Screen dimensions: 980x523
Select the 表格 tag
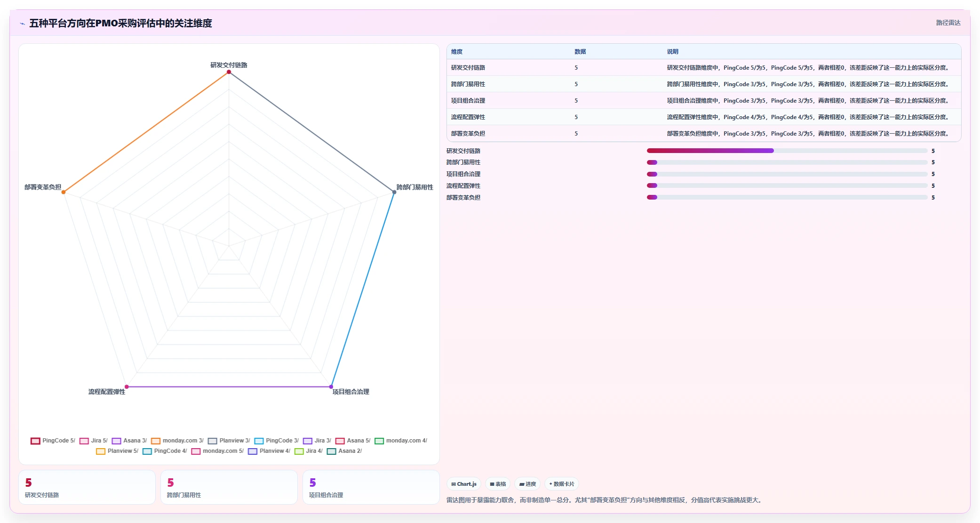498,484
